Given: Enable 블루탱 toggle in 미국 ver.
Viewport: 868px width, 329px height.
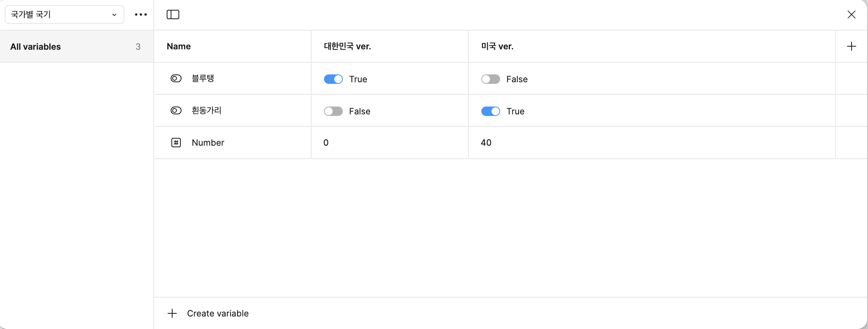Looking at the screenshot, I should click(x=491, y=79).
